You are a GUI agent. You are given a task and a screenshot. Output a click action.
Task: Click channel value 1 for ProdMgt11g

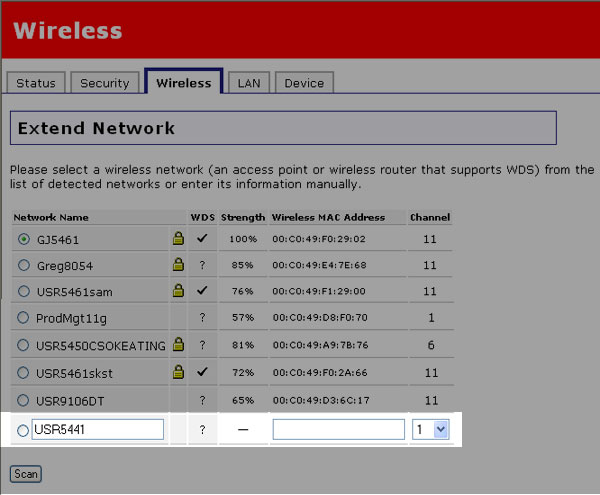tap(431, 318)
